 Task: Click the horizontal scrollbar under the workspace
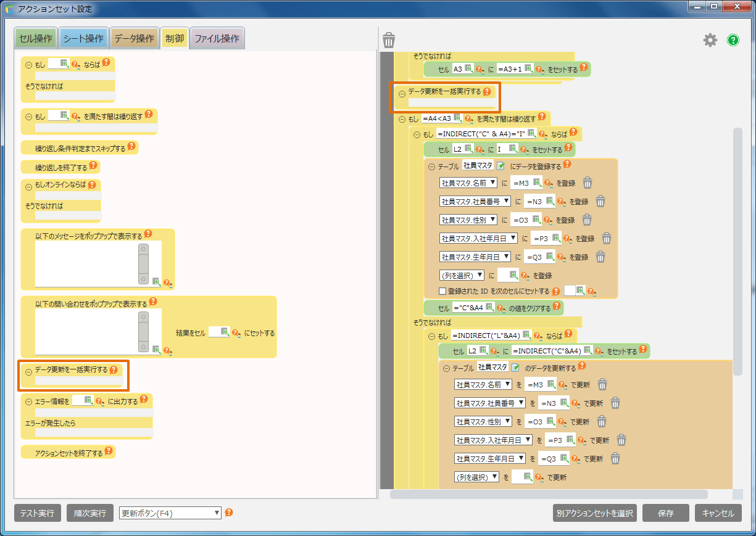pyautogui.click(x=549, y=494)
